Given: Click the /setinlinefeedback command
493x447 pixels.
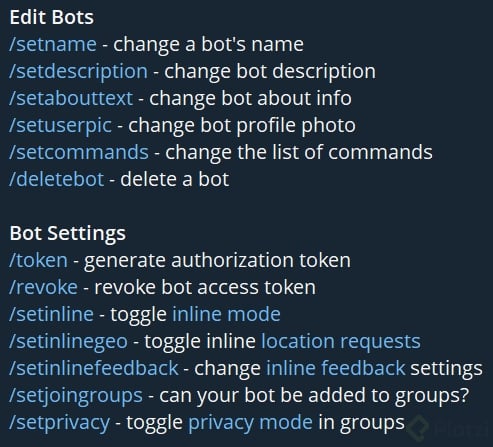Looking at the screenshot, I should (94, 368).
